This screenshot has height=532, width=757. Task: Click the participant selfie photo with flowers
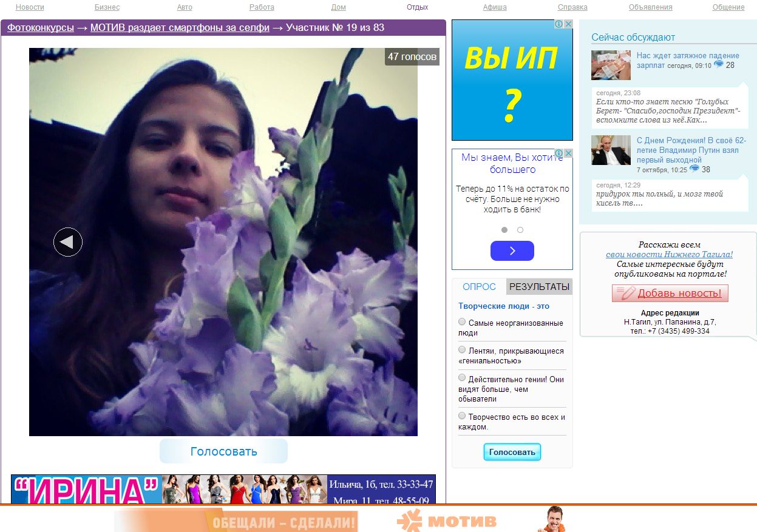(223, 242)
